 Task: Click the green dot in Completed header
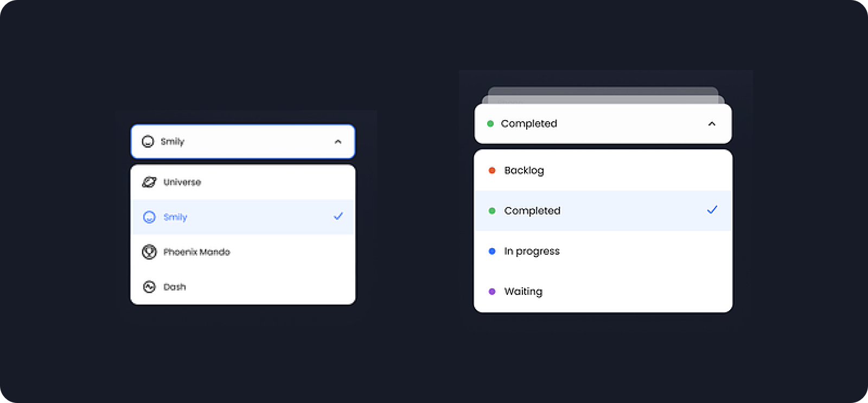tap(490, 124)
